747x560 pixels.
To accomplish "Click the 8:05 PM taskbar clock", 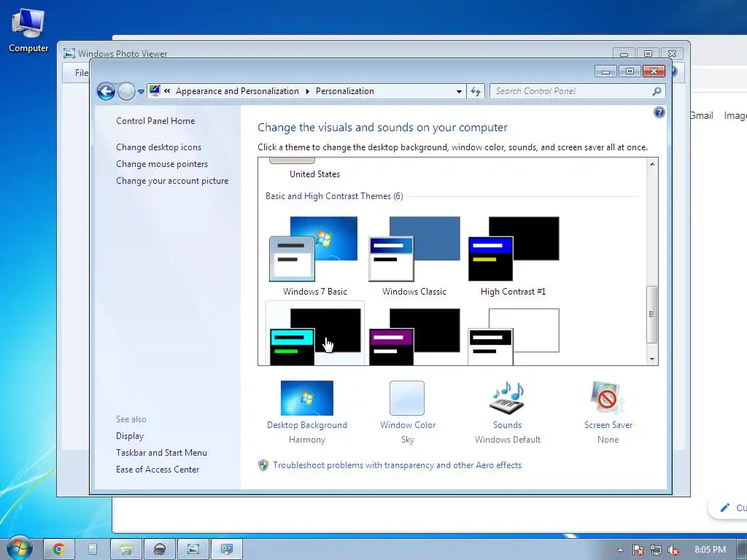I will (x=710, y=550).
